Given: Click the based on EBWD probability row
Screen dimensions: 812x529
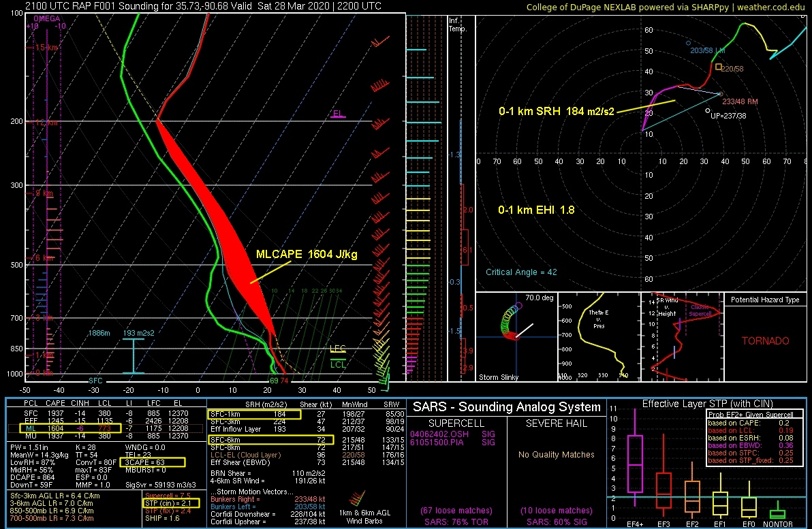Looking at the screenshot, I should coord(751,445).
